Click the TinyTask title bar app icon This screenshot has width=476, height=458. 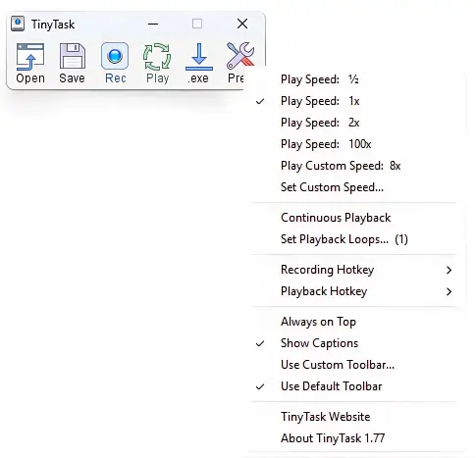tap(18, 24)
